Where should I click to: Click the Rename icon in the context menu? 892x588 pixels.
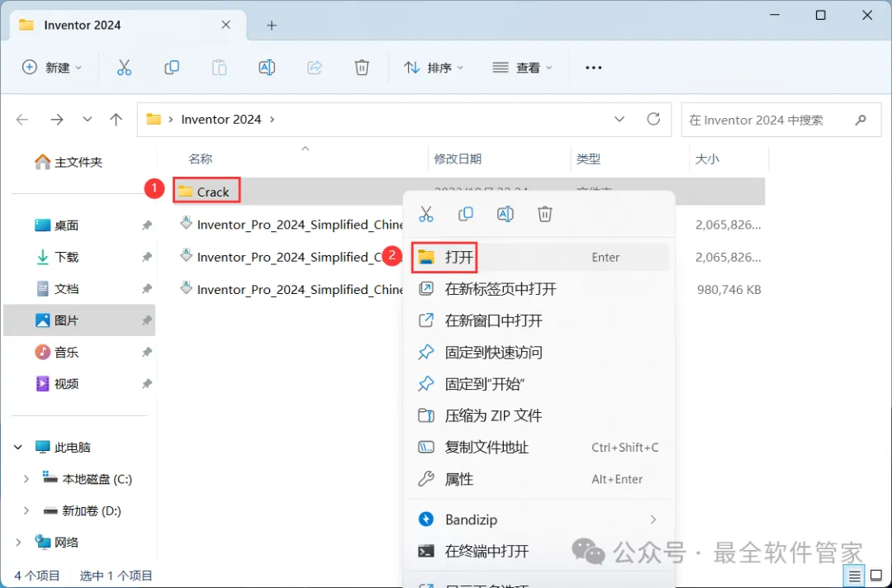click(x=505, y=214)
